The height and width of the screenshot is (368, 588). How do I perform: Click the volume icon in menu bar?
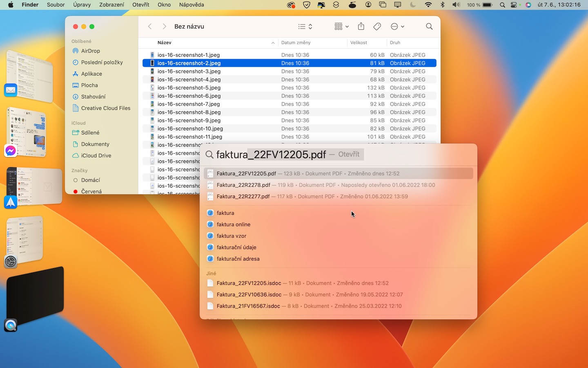tap(456, 5)
